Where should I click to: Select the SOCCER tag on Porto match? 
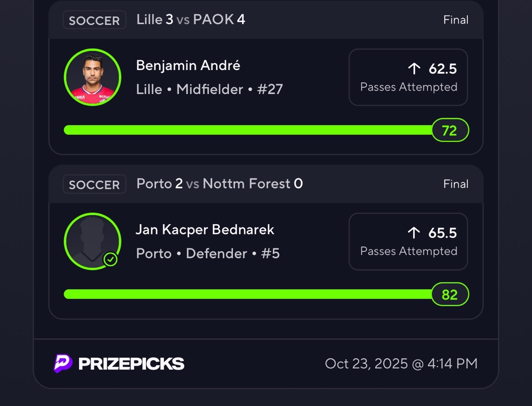[94, 185]
